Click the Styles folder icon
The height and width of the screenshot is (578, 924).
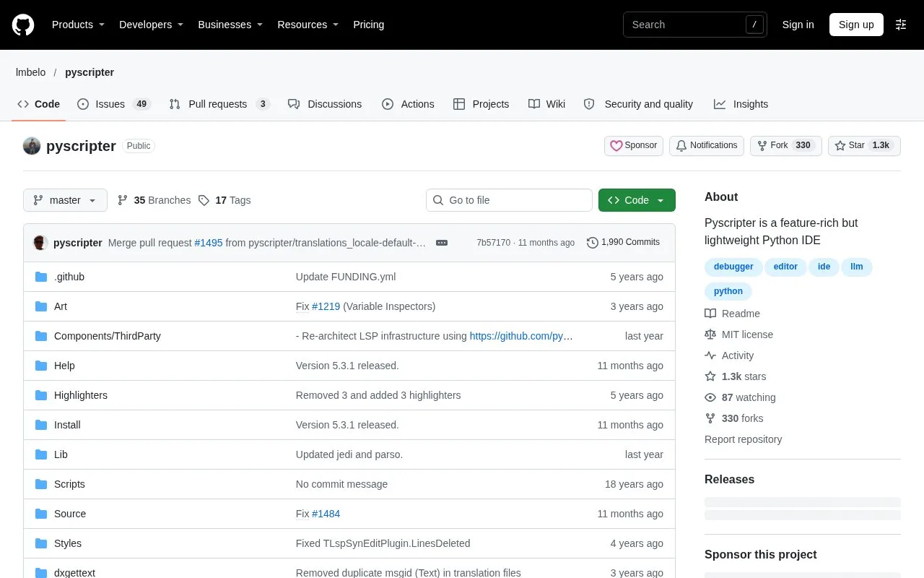click(x=41, y=543)
